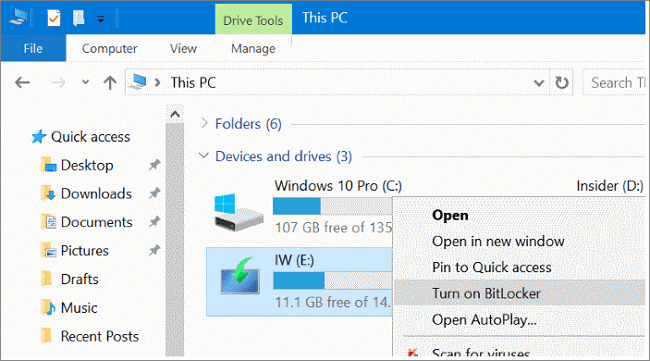Image resolution: width=650 pixels, height=361 pixels.
Task: Collapse the Devices and drives group
Action: click(204, 156)
